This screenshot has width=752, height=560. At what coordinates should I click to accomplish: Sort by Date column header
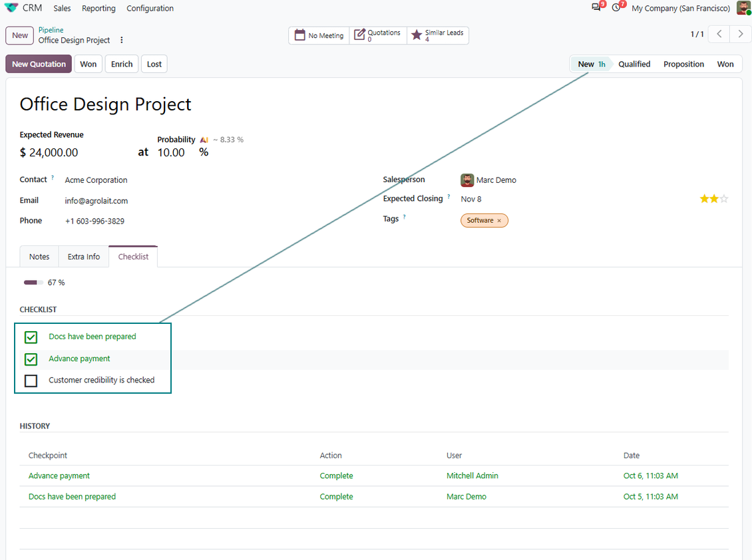(632, 456)
